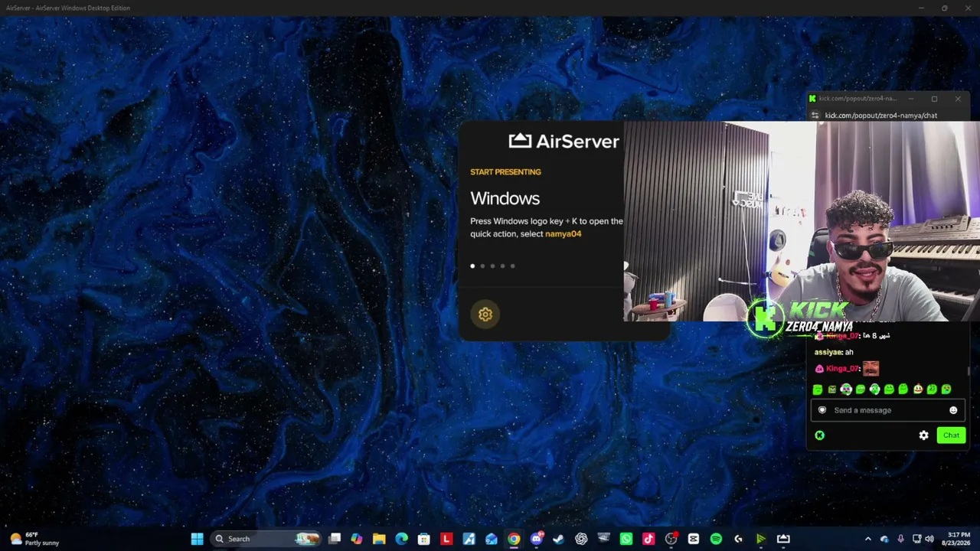Viewport: 980px width, 551px height.
Task: Open Logitech G HUB from the taskbar
Action: [x=738, y=539]
